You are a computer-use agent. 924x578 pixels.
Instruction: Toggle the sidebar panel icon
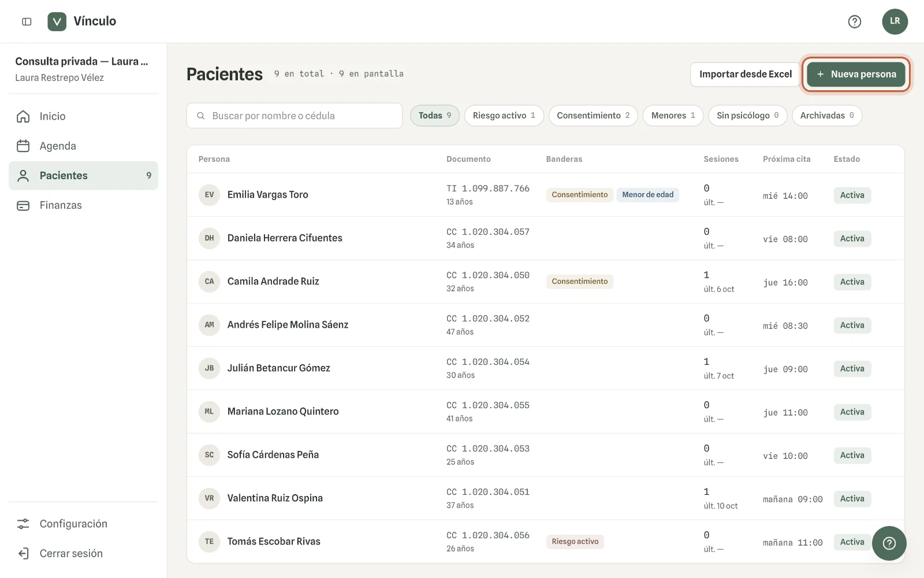[27, 21]
